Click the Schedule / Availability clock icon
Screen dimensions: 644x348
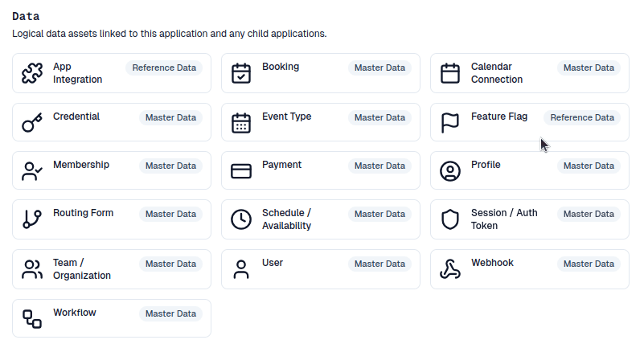click(x=241, y=219)
